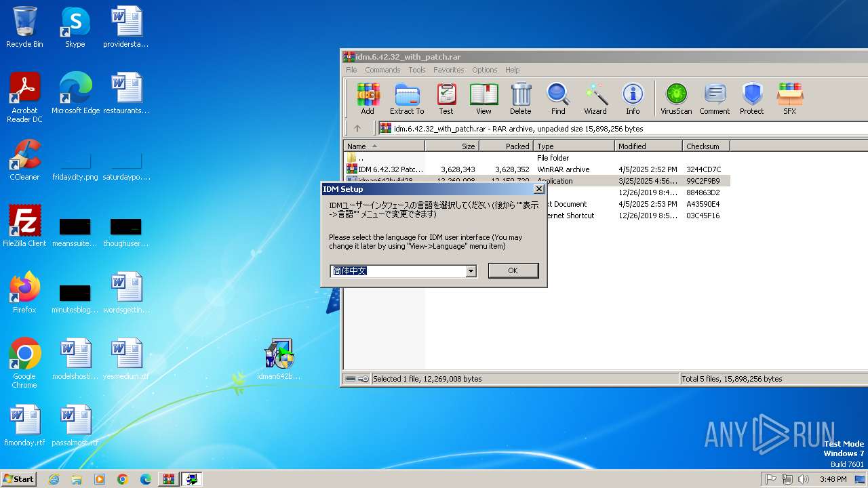Viewport: 868px width, 488px height.
Task: Click the checksum 99C2F9B9 cell
Action: coord(703,181)
